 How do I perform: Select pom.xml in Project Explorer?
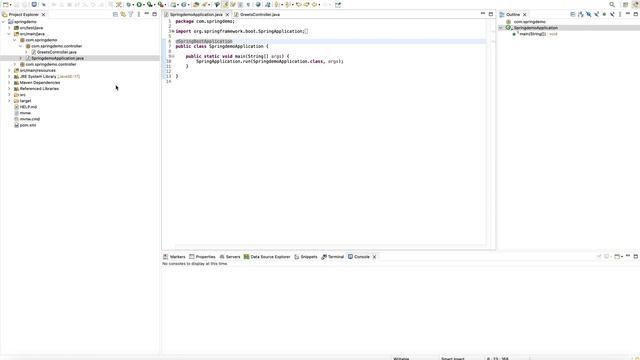pyautogui.click(x=28, y=125)
